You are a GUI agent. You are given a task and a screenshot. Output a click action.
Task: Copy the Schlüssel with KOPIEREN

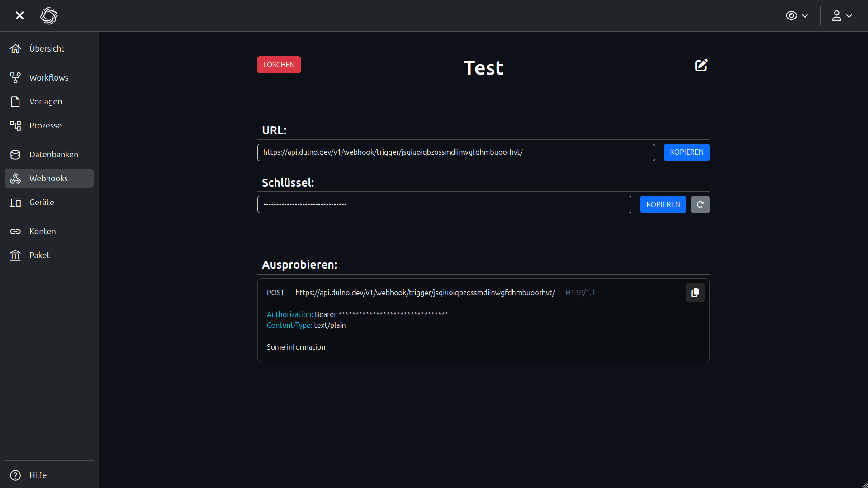tap(663, 204)
